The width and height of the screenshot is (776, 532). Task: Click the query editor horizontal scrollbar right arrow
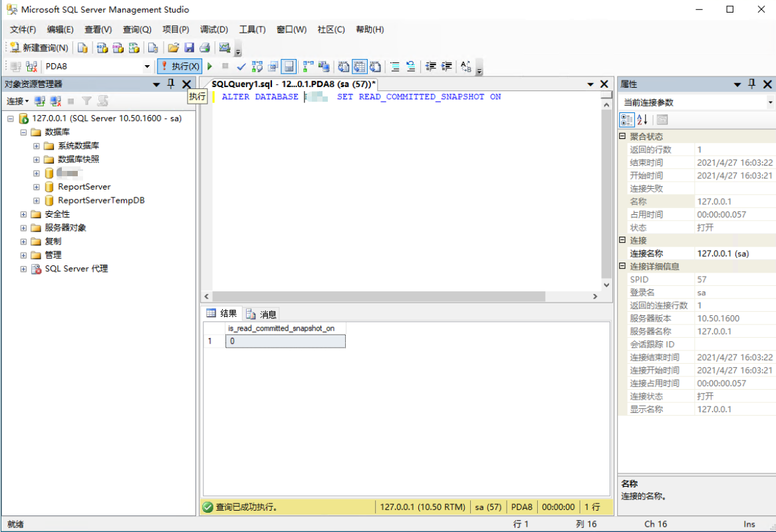tap(595, 297)
